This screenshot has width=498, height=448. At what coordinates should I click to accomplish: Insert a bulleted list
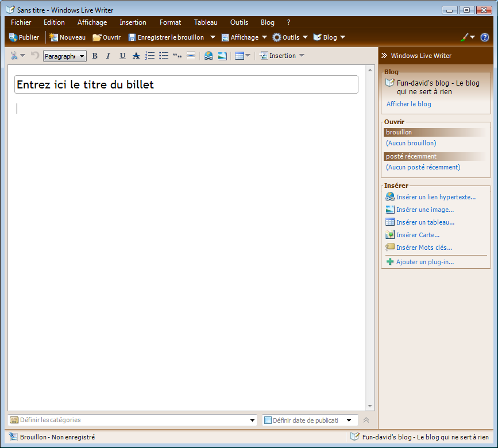tap(164, 56)
